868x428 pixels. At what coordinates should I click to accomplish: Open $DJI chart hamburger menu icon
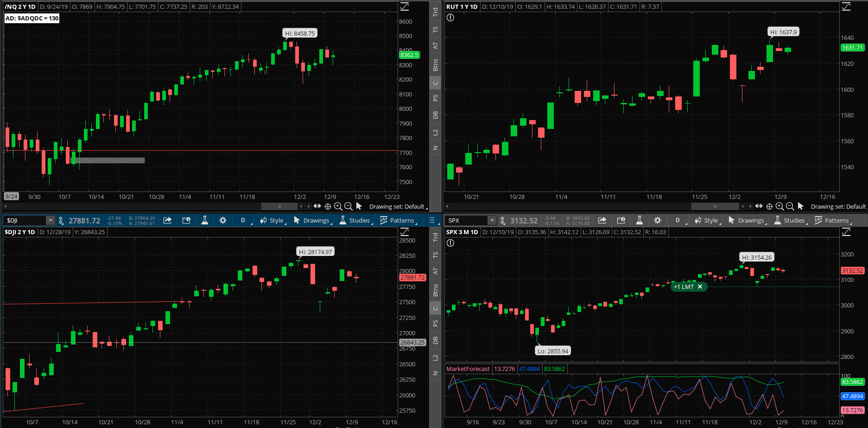point(432,220)
